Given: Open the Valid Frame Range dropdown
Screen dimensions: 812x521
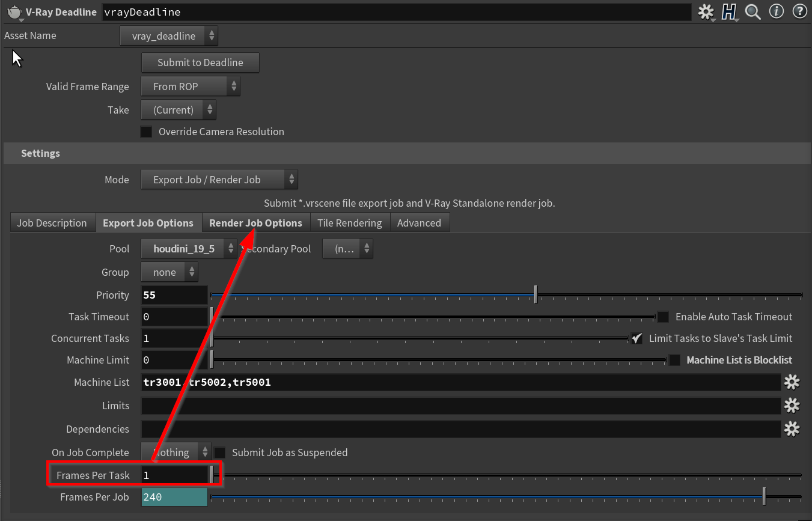Looking at the screenshot, I should (x=191, y=87).
